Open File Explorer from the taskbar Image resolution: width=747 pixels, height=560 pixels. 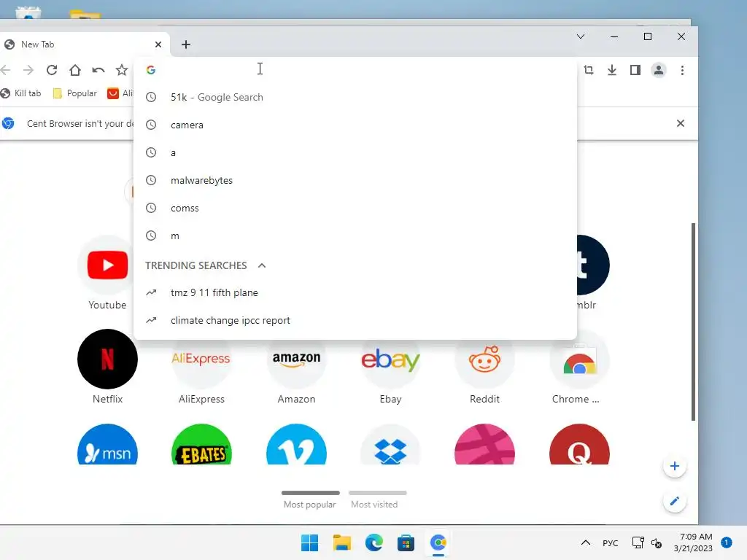click(341, 542)
